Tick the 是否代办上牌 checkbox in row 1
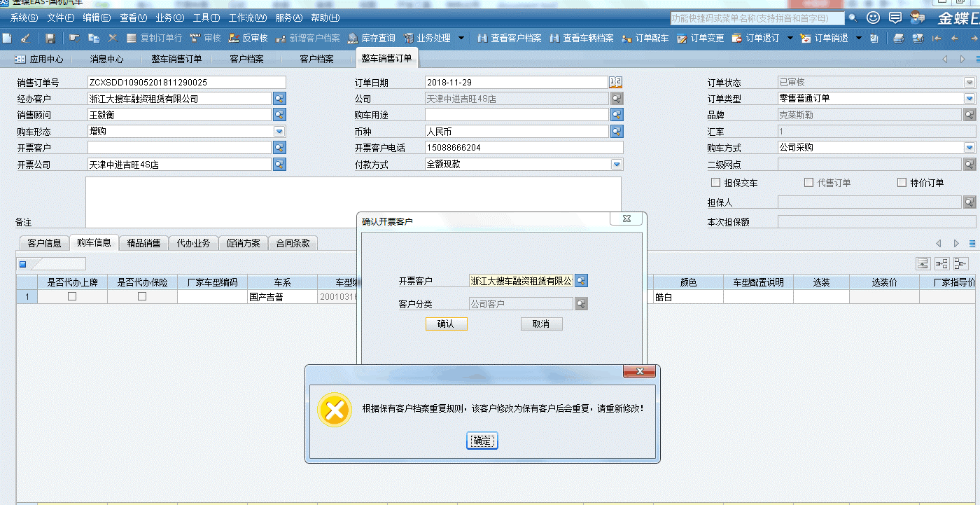Viewport: 980px width, 505px height. tap(72, 297)
